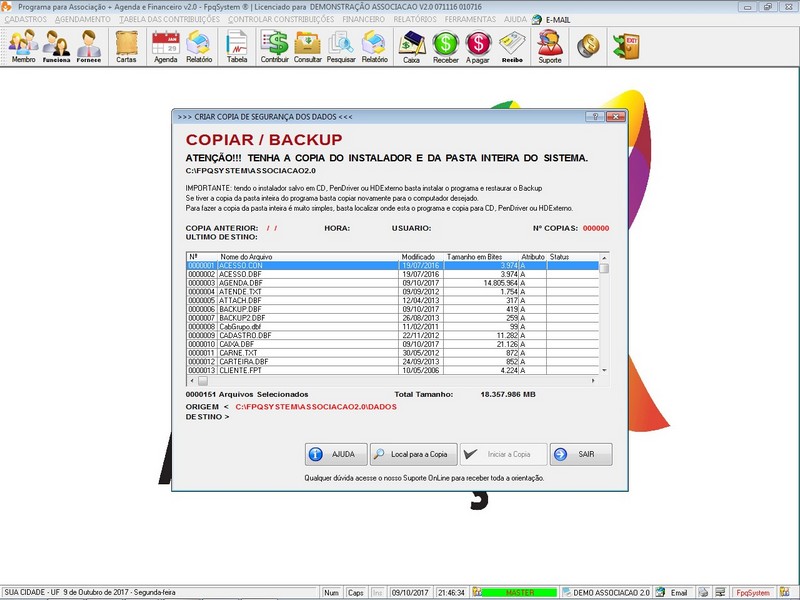
Task: Select the BACKUP2.DBF row
Action: pos(392,318)
